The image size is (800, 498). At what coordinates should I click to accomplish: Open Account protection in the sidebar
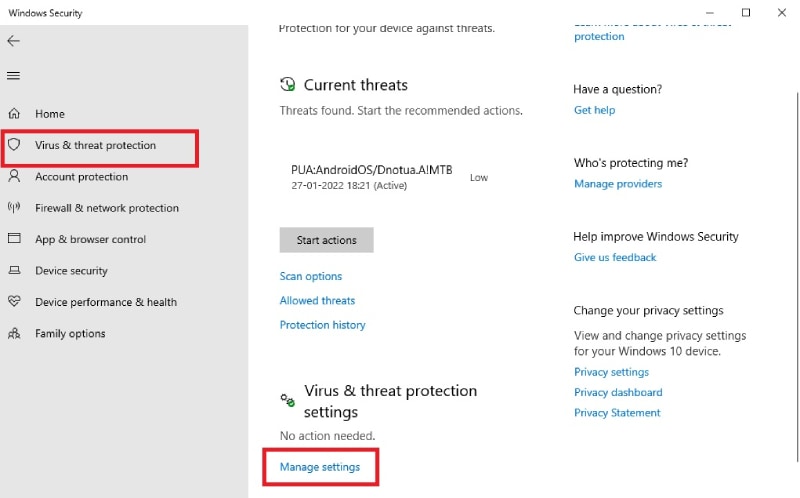tap(81, 177)
